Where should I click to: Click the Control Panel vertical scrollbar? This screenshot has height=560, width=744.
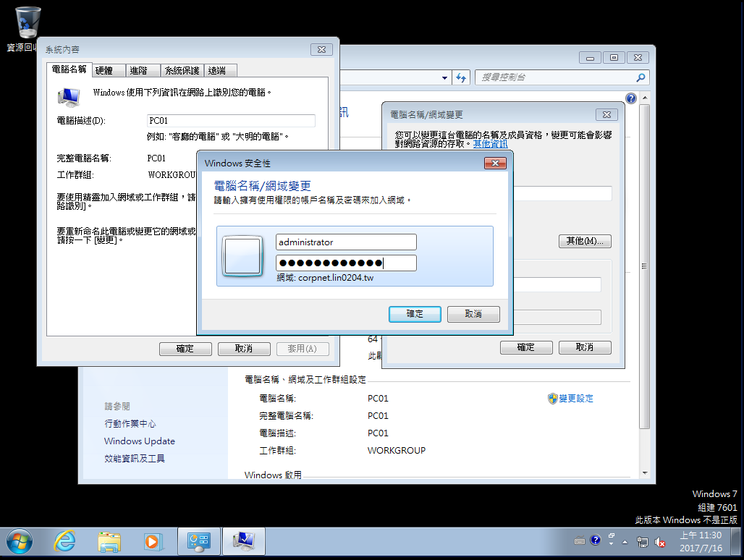click(x=644, y=266)
